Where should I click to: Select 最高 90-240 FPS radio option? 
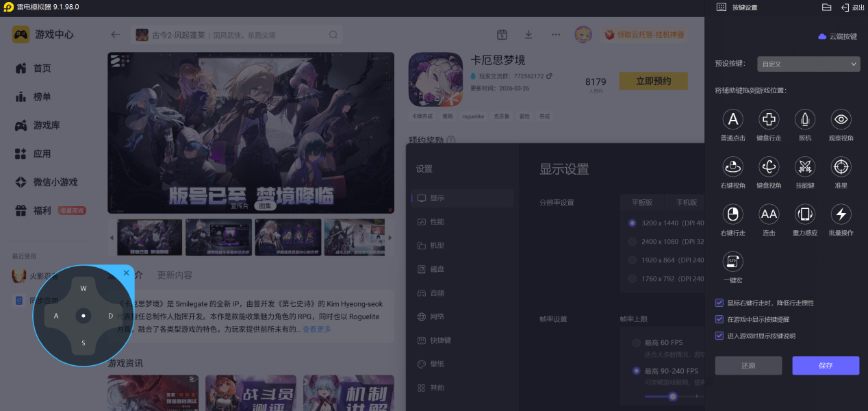coord(637,371)
